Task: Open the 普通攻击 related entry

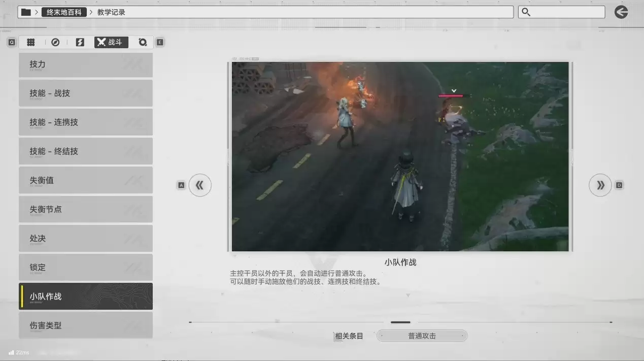Action: tap(422, 336)
